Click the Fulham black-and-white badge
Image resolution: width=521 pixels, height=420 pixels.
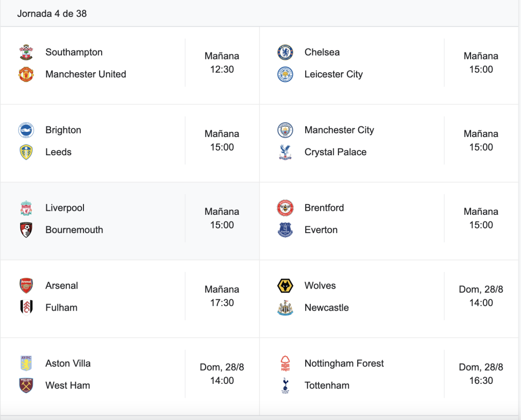tap(26, 307)
